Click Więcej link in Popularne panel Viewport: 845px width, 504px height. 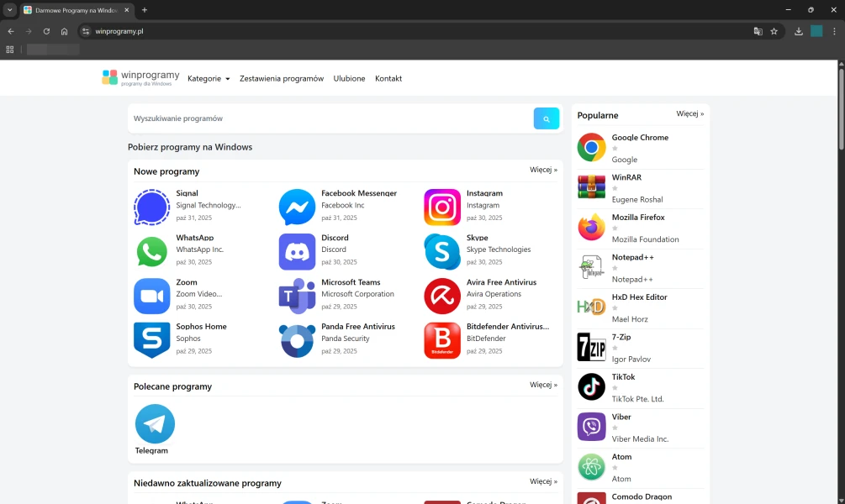coord(689,113)
